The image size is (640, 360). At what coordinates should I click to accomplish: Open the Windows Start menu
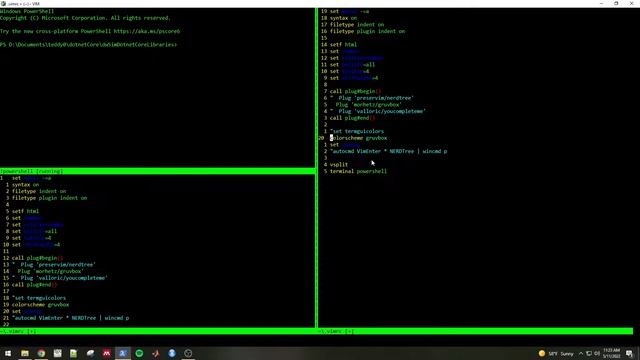[8, 353]
